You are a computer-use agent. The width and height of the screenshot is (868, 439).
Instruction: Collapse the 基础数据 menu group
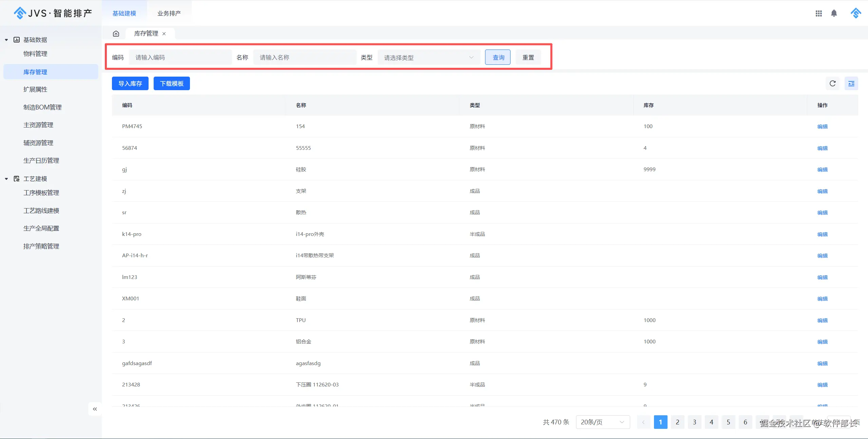tap(6, 40)
